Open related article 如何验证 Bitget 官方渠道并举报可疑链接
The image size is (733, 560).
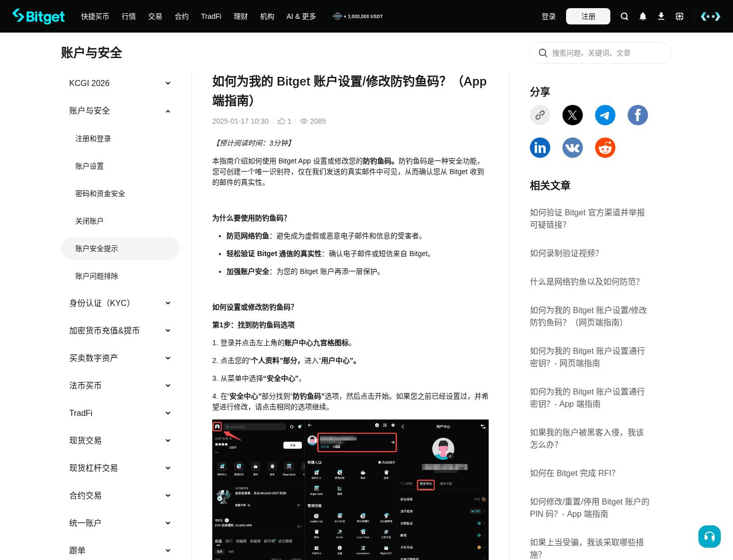[x=587, y=218]
